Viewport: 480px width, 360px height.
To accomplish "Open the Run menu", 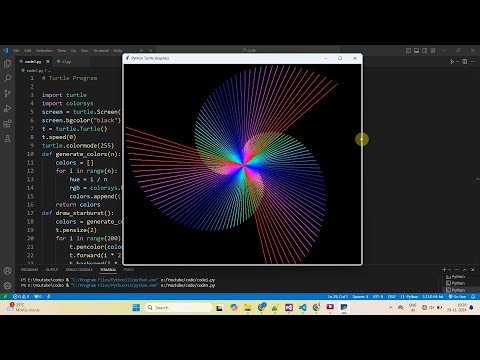I will (85, 50).
